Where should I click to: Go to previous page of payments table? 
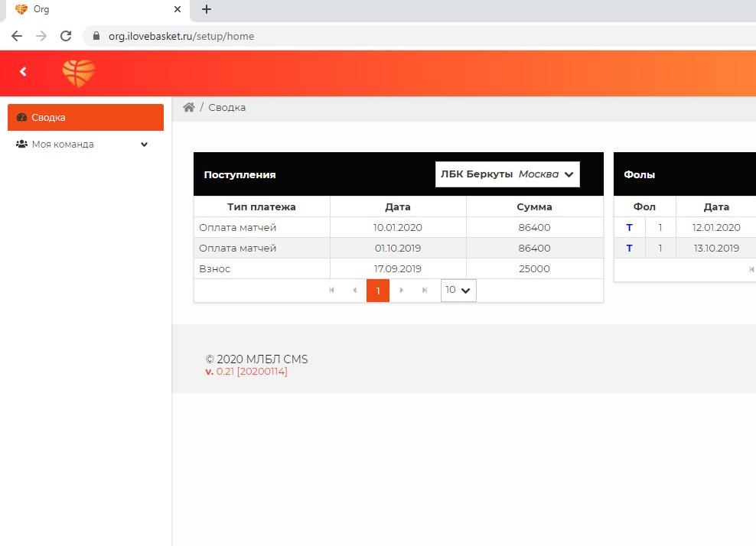click(x=354, y=291)
